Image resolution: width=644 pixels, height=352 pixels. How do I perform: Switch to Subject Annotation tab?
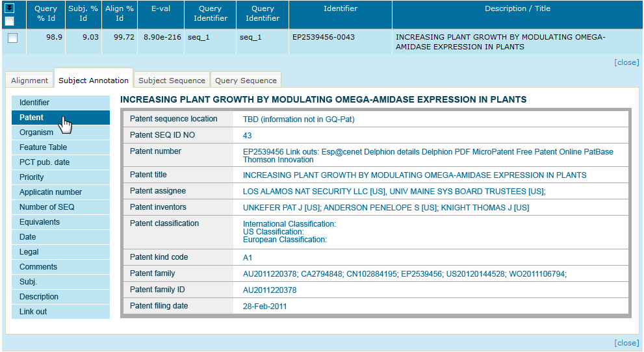[x=94, y=79]
